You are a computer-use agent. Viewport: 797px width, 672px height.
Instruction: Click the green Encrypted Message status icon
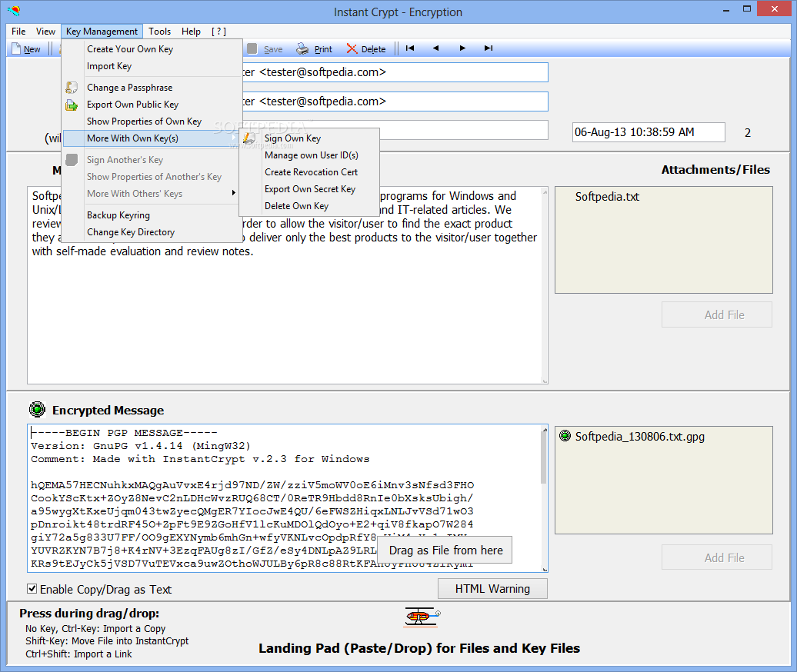click(x=37, y=409)
